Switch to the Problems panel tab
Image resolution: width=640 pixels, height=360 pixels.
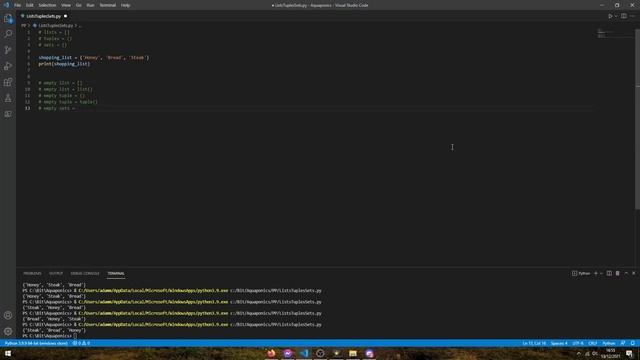coord(32,273)
